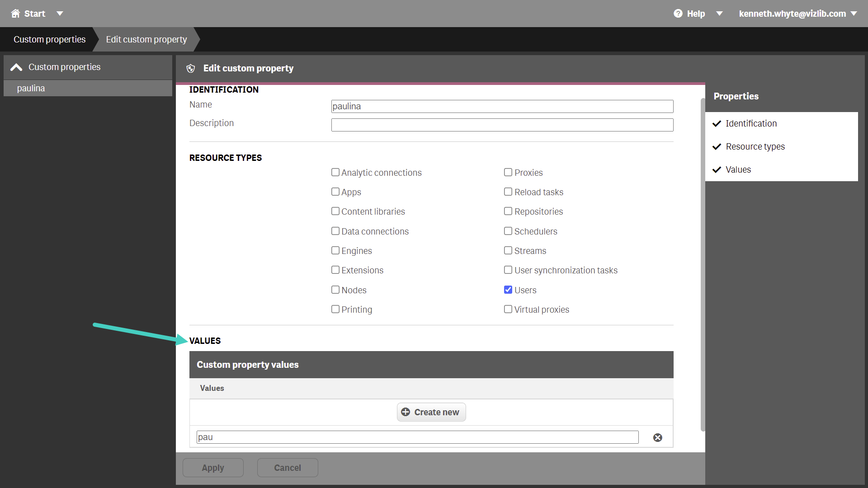Expand the Help dropdown arrow
The image size is (868, 488).
tap(719, 14)
